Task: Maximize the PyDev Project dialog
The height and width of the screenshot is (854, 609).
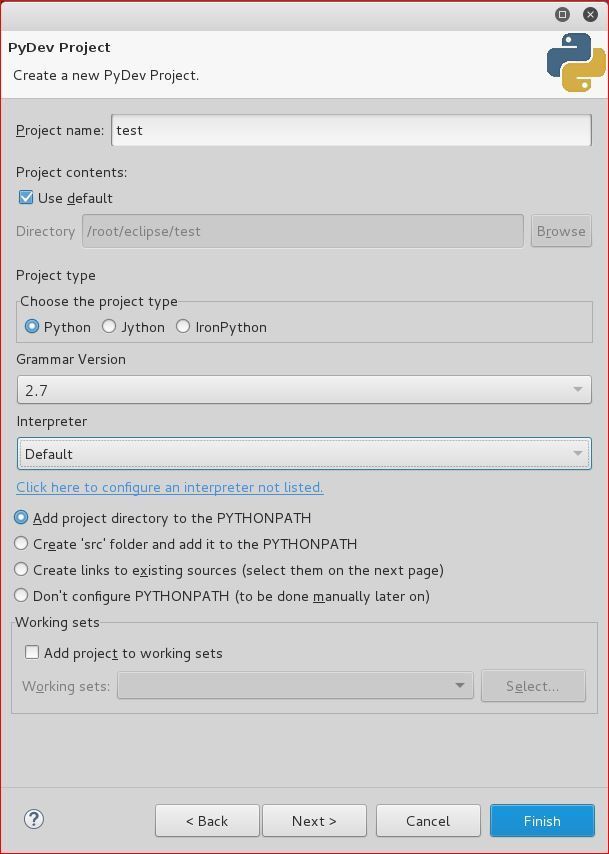Action: (x=562, y=15)
